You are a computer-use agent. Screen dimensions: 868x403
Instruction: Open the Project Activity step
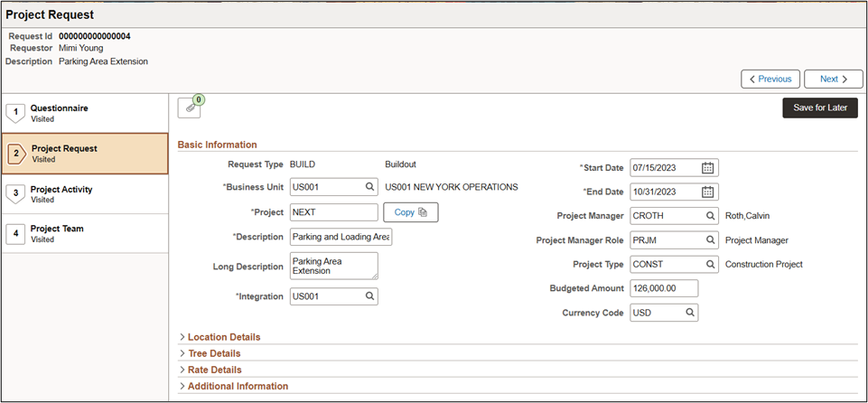click(x=85, y=193)
